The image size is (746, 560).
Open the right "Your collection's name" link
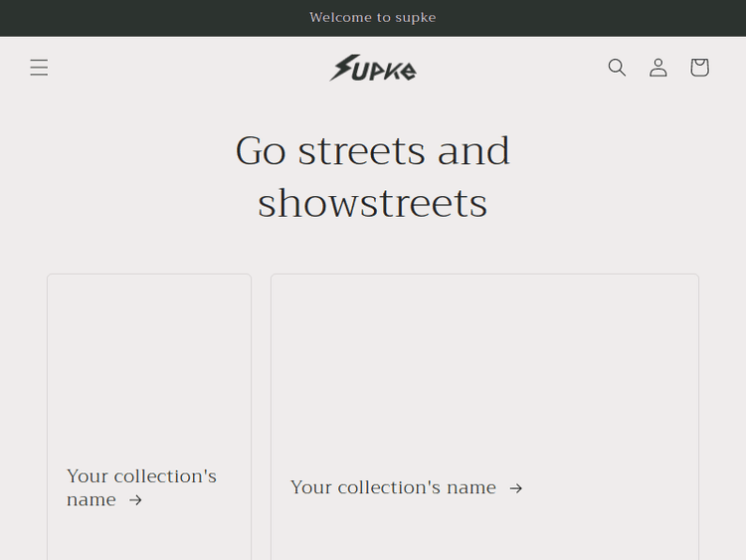pos(393,487)
